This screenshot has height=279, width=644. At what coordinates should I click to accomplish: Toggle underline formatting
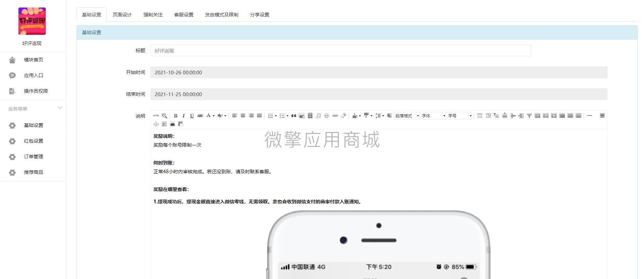(x=192, y=116)
